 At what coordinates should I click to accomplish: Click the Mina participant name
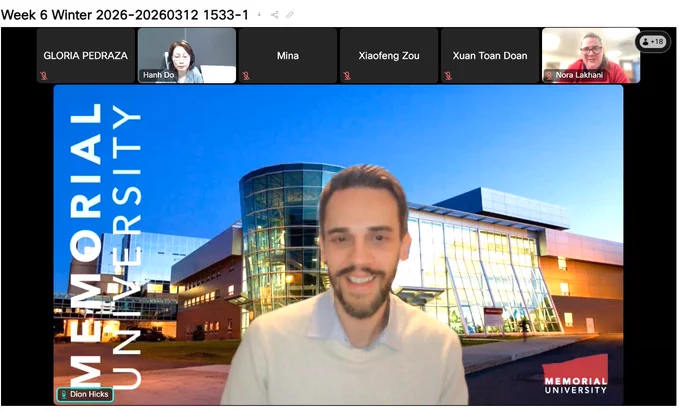(288, 55)
